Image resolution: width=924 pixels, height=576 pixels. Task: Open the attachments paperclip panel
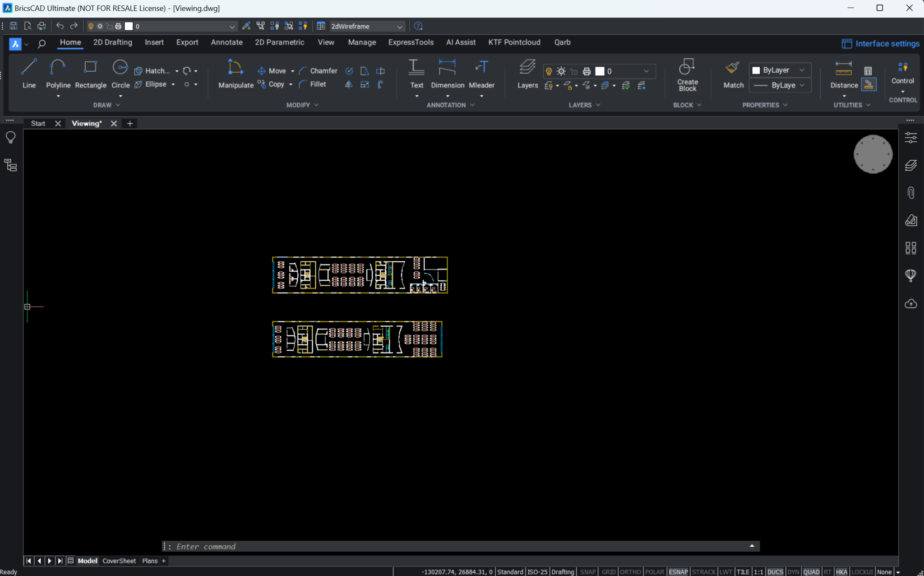[910, 193]
